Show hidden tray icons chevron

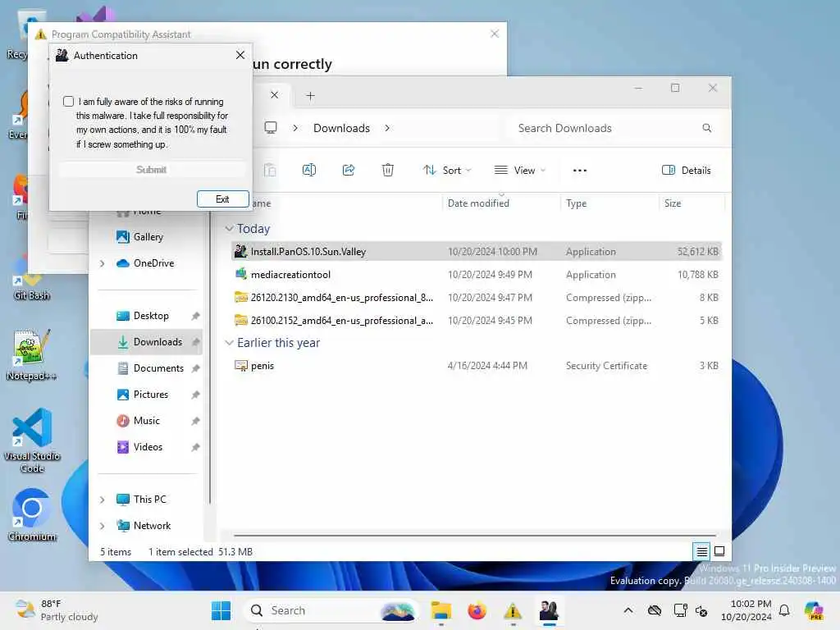coord(628,610)
